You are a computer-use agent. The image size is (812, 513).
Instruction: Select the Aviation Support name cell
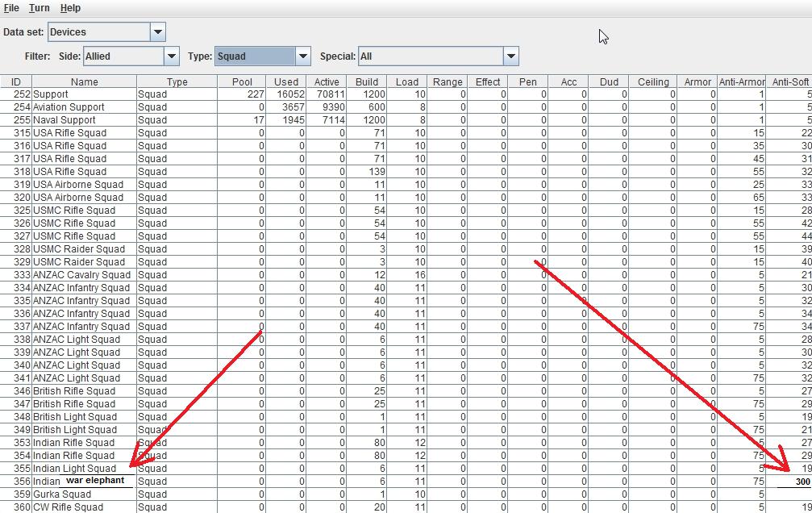pos(85,107)
